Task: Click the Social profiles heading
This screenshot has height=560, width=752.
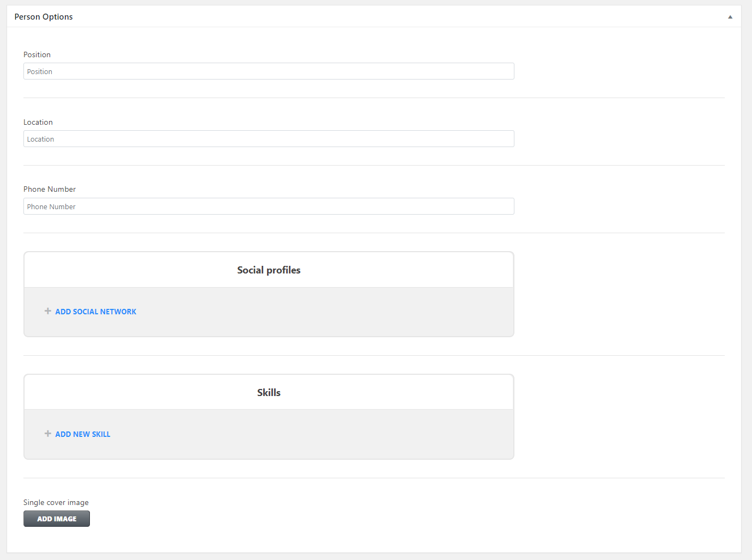Action: point(269,270)
